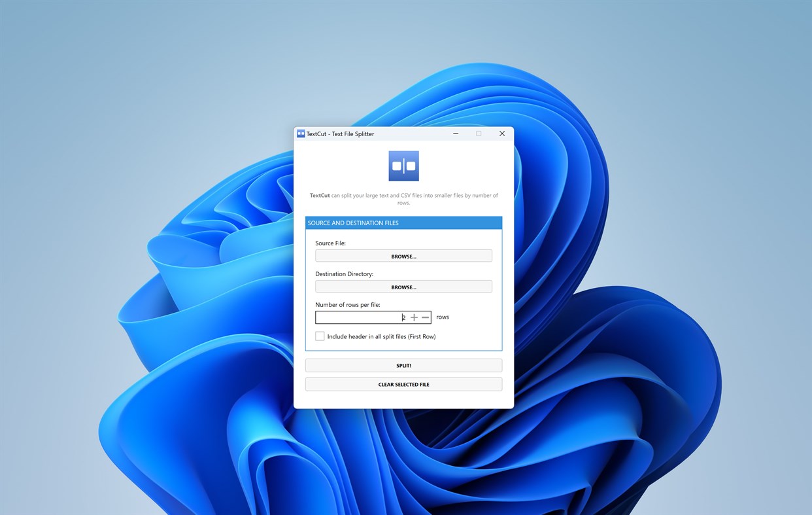Enable Include header in all split files
Viewport: 812px width, 515px height.
320,336
